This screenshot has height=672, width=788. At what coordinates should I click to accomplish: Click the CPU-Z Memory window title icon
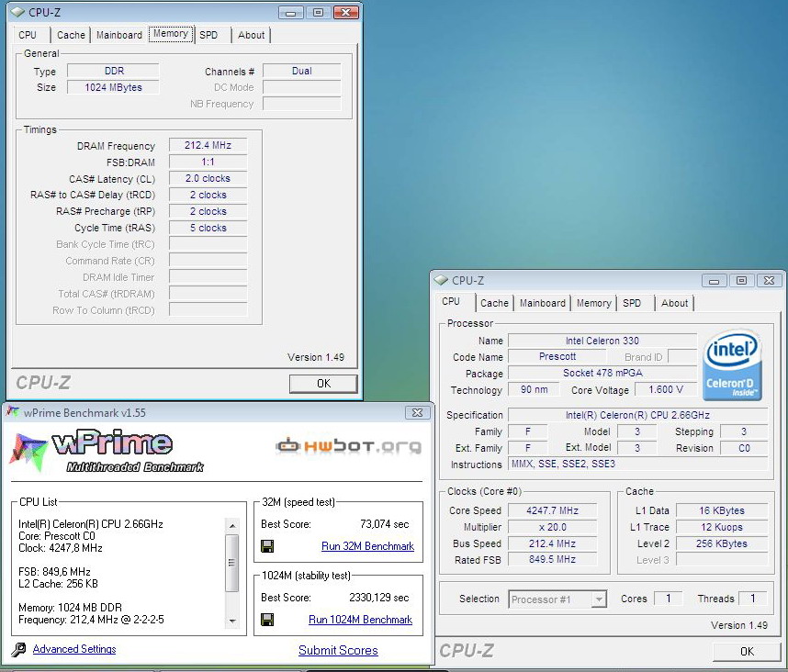[17, 12]
